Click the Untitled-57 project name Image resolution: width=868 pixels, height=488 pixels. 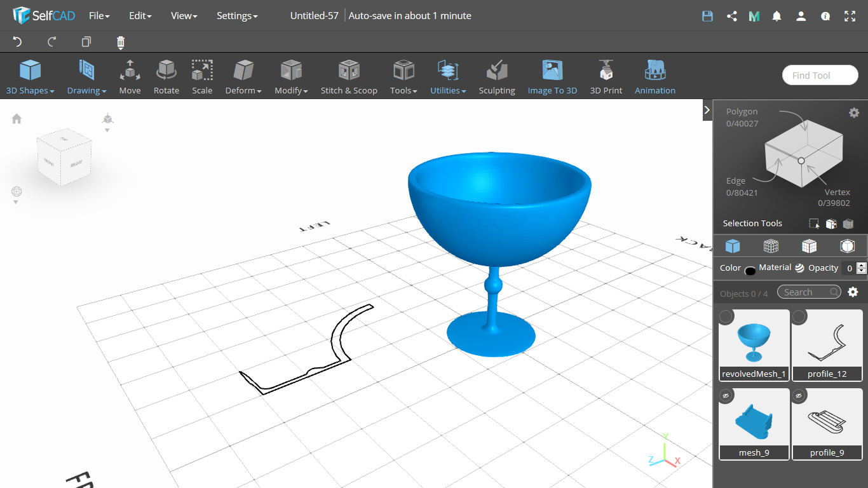click(314, 16)
